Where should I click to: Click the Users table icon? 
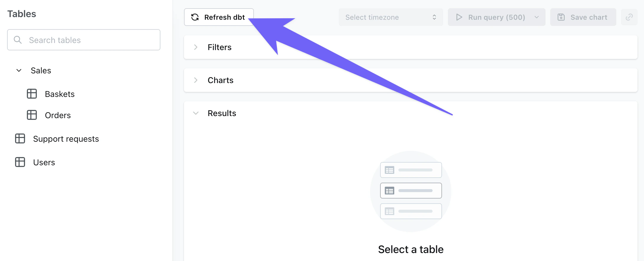(20, 162)
